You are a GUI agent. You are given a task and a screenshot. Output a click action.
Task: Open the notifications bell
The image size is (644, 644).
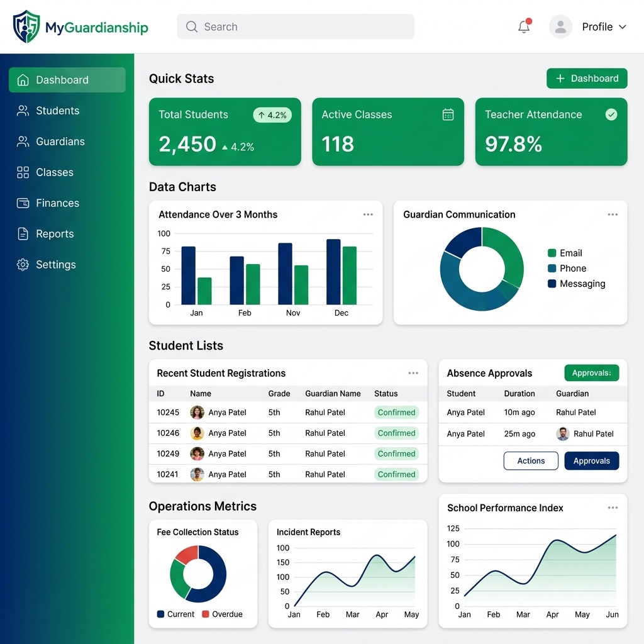[524, 26]
